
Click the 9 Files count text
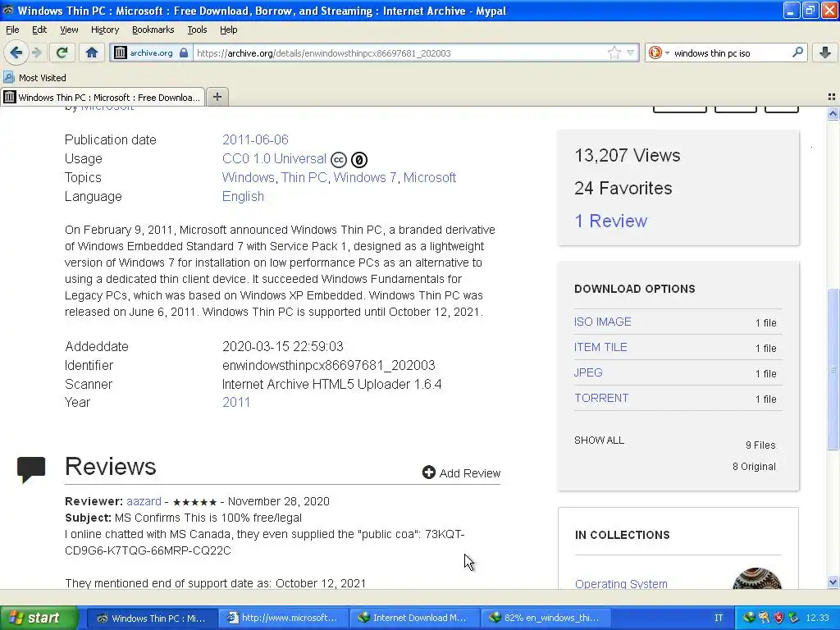760,445
